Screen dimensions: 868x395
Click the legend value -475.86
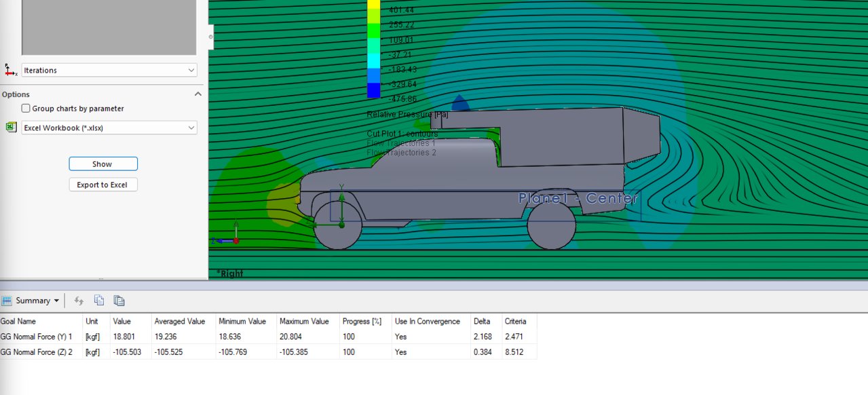(402, 99)
